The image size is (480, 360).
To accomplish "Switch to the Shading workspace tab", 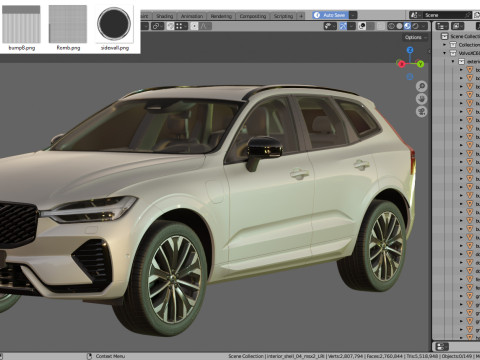I will coord(164,16).
